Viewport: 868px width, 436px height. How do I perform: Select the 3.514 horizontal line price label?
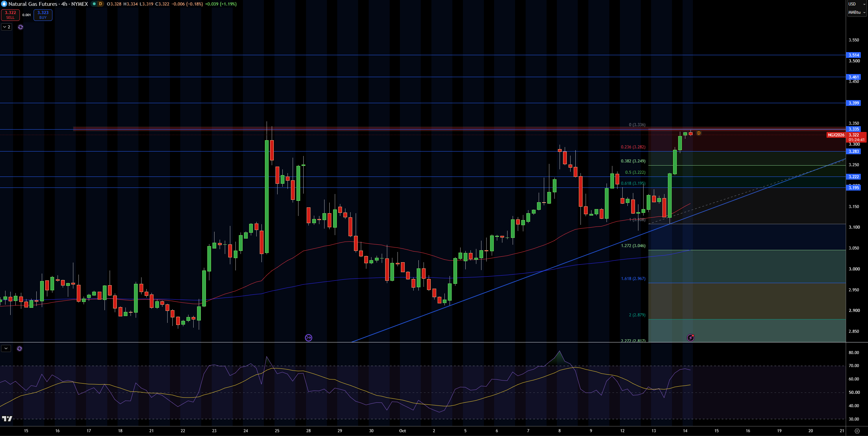[x=854, y=55]
